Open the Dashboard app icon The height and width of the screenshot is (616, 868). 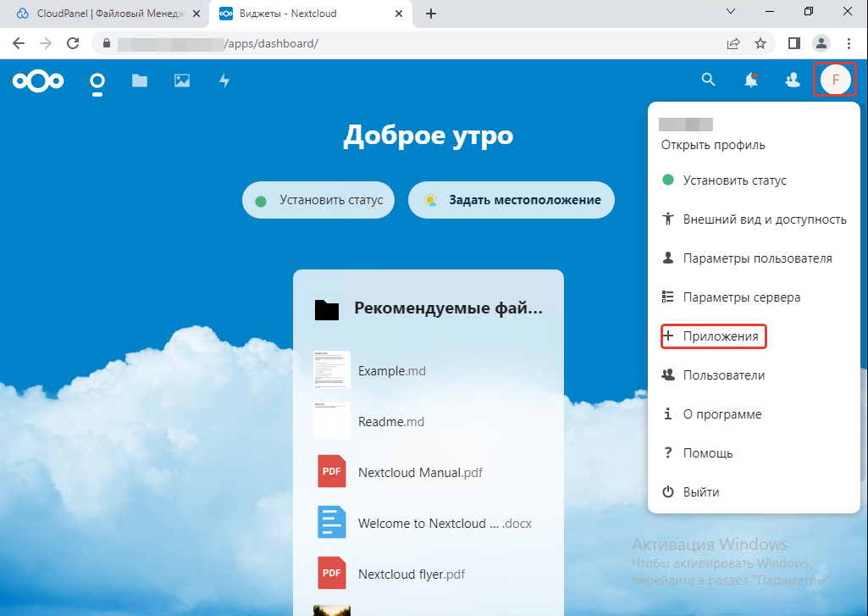click(x=97, y=82)
